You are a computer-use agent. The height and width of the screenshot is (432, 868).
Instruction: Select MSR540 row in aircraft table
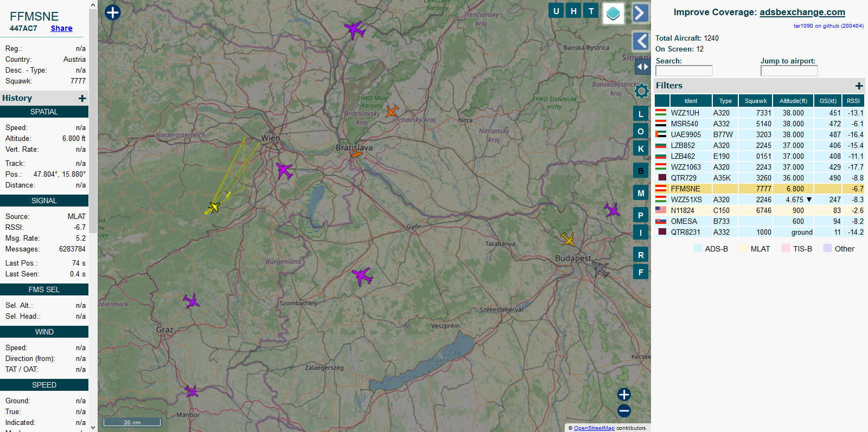pos(759,124)
